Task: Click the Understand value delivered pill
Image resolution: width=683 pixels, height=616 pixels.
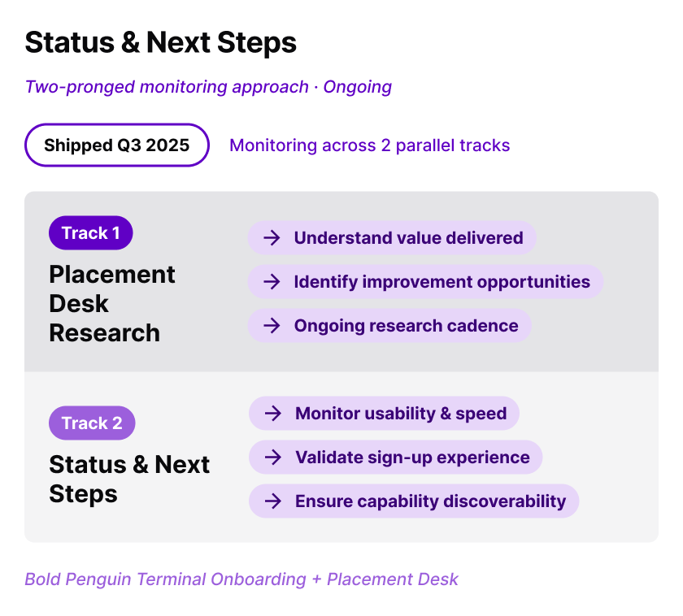Action: 392,237
